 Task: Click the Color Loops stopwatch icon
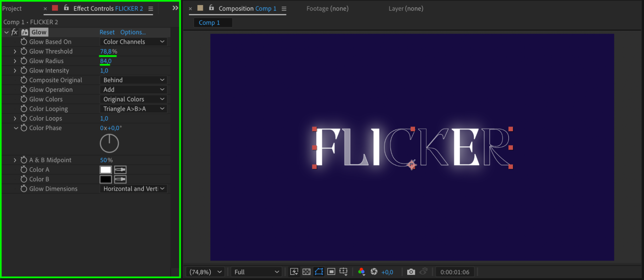24,118
